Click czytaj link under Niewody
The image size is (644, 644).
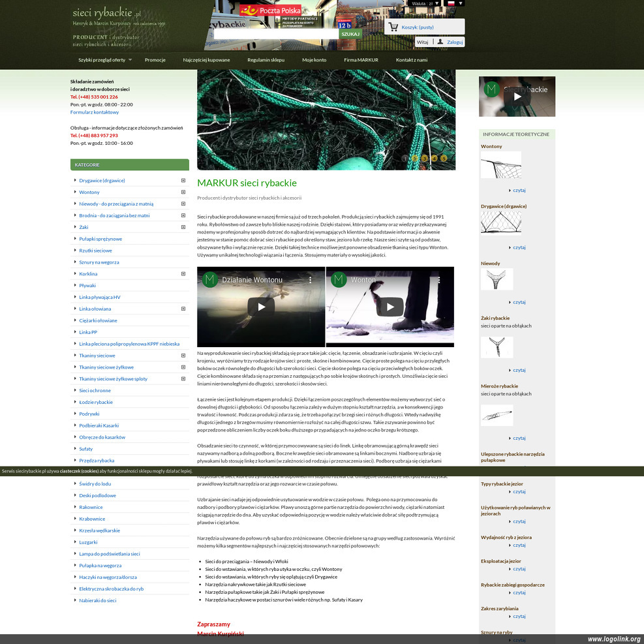tap(519, 302)
